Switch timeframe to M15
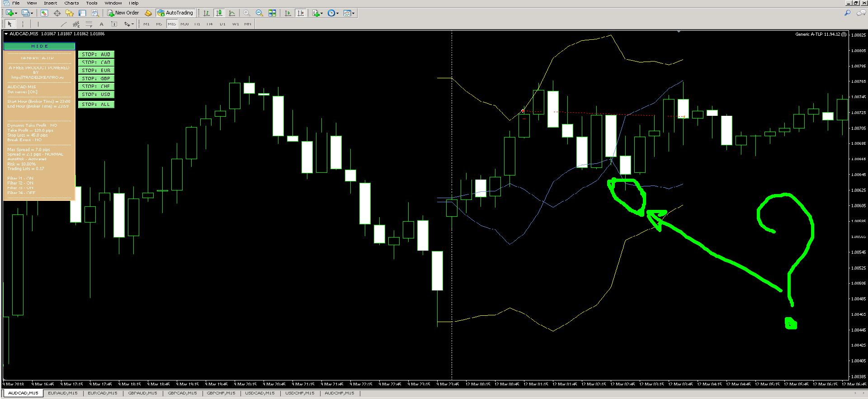868x399 pixels. (x=172, y=24)
